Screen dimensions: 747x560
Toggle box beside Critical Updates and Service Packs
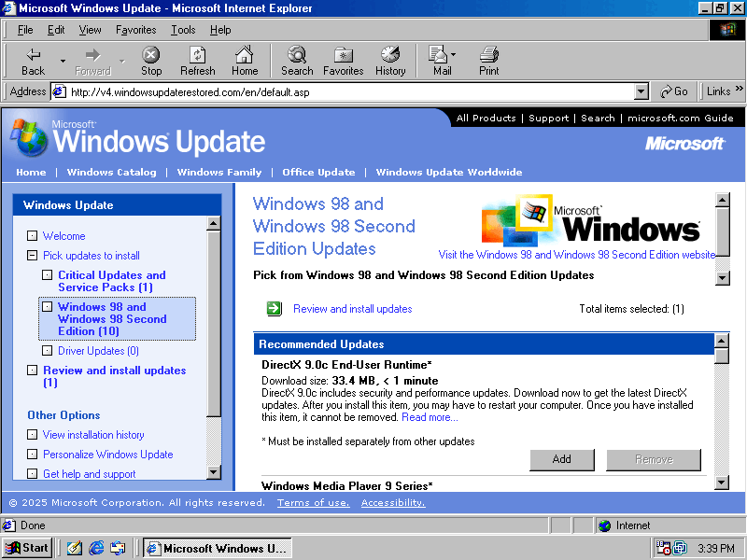[48, 275]
